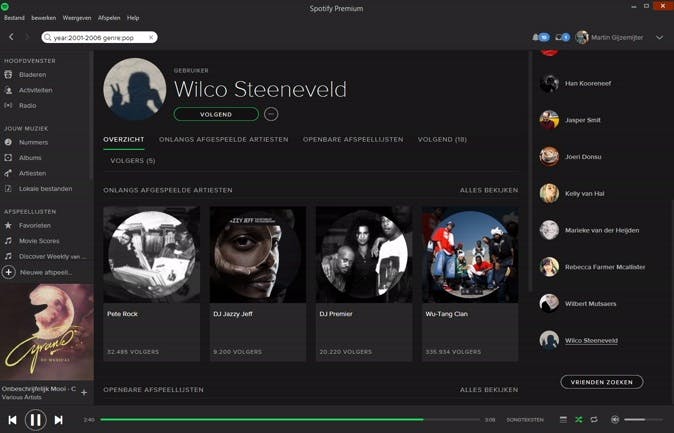Clear the search field with the X

(151, 37)
